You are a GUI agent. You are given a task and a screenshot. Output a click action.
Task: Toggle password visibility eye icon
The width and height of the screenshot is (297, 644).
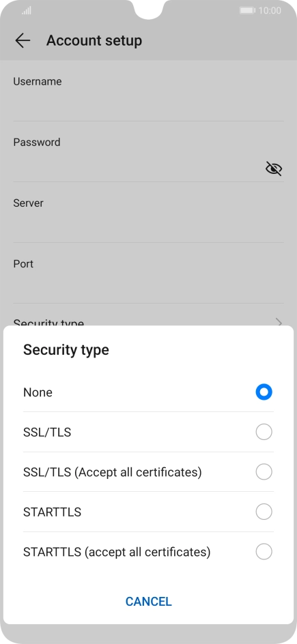pos(274,169)
